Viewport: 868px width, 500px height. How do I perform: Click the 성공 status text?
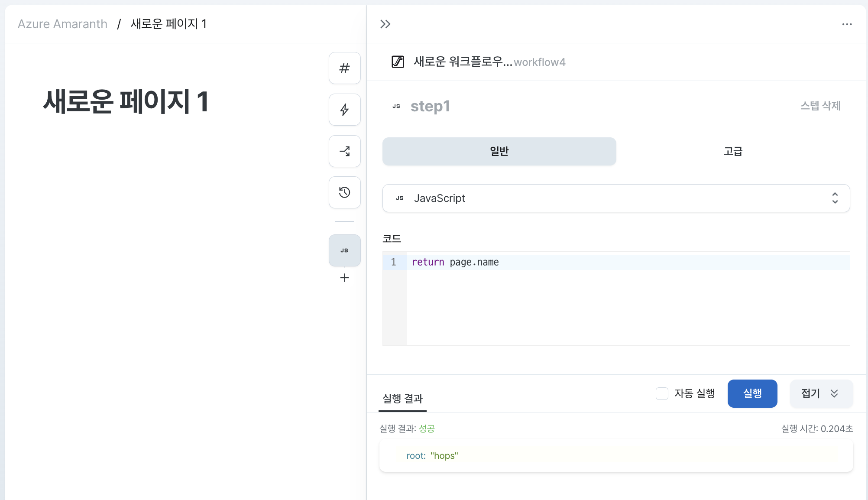pyautogui.click(x=427, y=429)
